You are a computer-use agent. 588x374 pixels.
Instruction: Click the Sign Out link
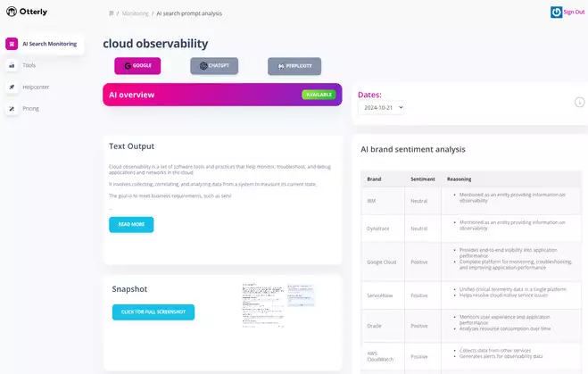(x=574, y=12)
